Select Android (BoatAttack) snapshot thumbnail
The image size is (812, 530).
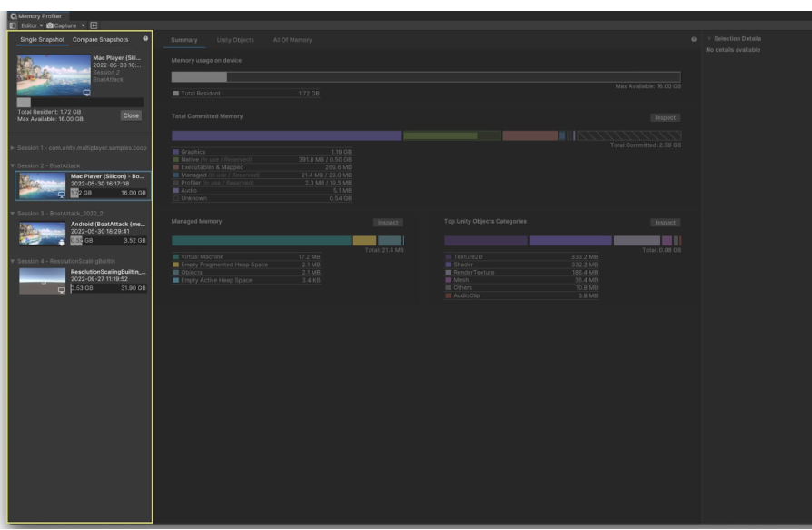pos(43,234)
